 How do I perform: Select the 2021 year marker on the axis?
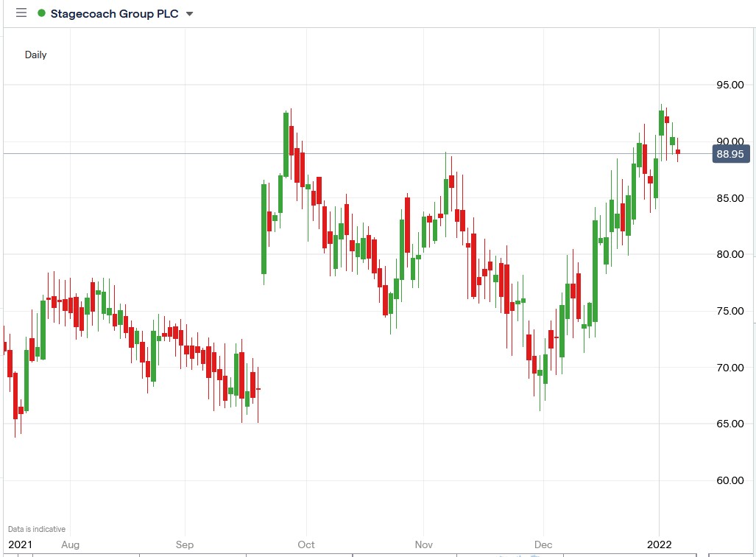click(20, 544)
